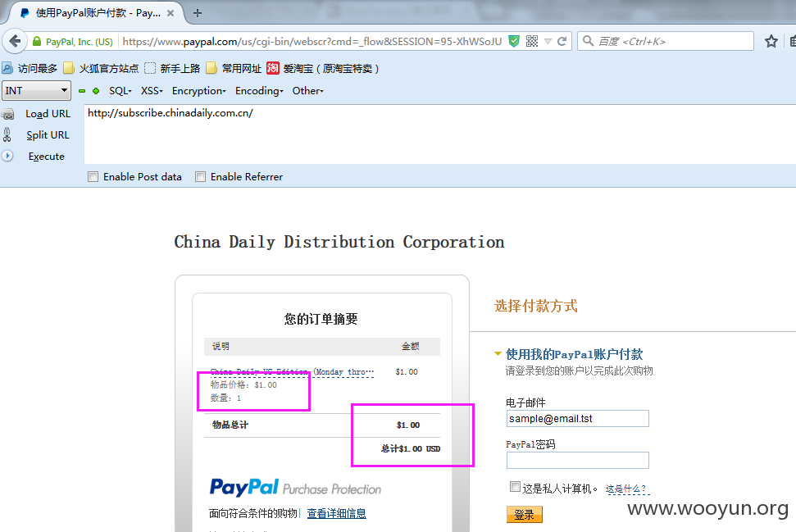Open the SQL menu
The height and width of the screenshot is (532, 796).
tap(121, 91)
